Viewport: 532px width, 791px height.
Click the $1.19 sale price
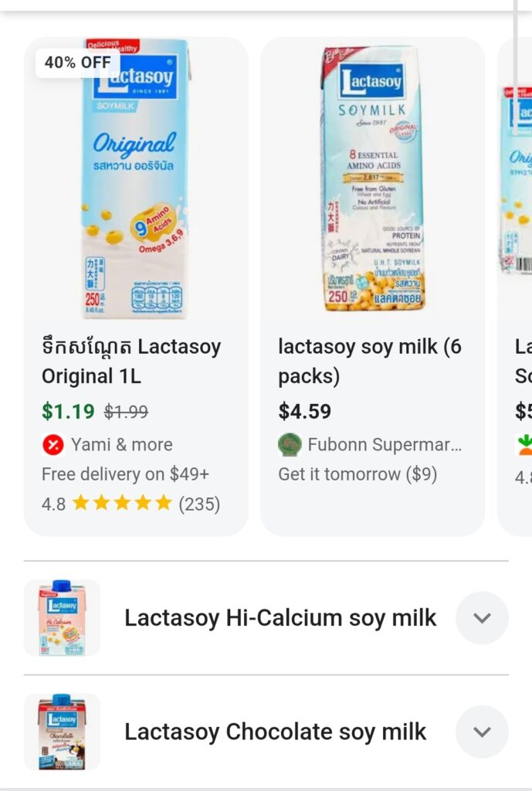[x=68, y=412]
